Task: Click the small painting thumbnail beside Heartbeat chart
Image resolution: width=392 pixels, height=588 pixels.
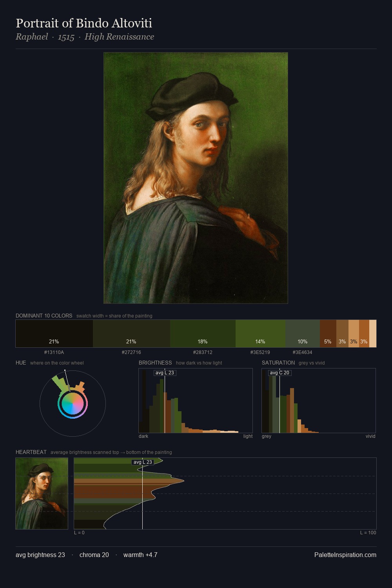Action: click(x=42, y=494)
